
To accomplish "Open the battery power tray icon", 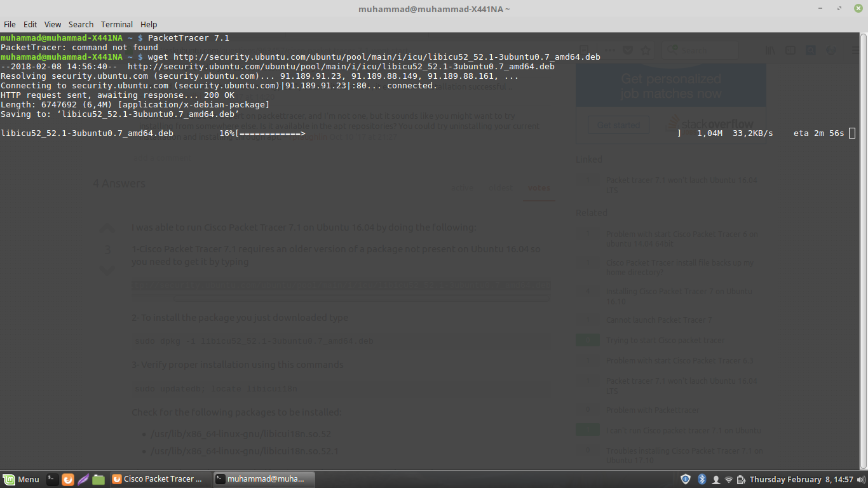I will pyautogui.click(x=740, y=479).
